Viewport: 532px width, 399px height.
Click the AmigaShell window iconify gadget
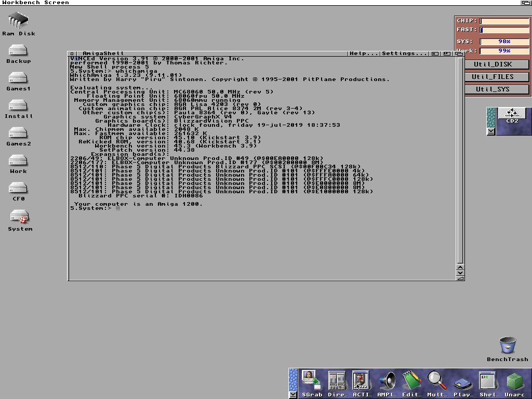point(435,54)
